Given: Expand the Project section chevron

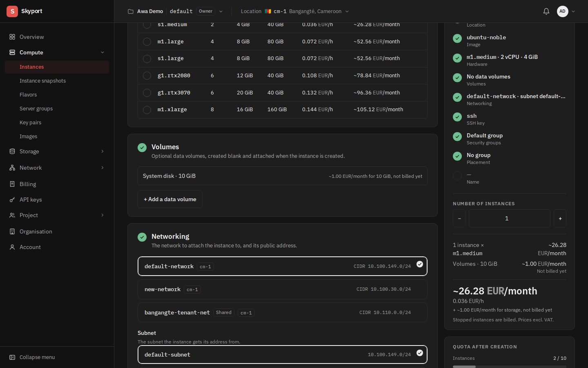Looking at the screenshot, I should coord(102,215).
